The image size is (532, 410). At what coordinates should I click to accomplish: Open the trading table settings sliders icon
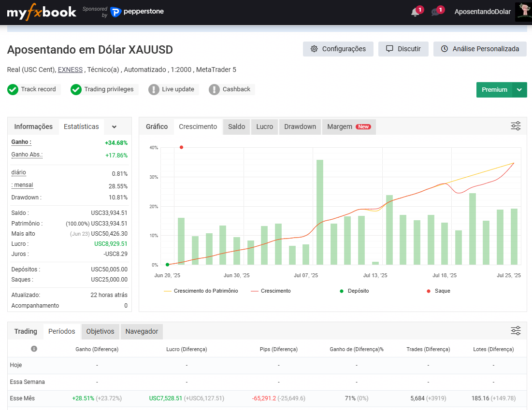click(516, 331)
